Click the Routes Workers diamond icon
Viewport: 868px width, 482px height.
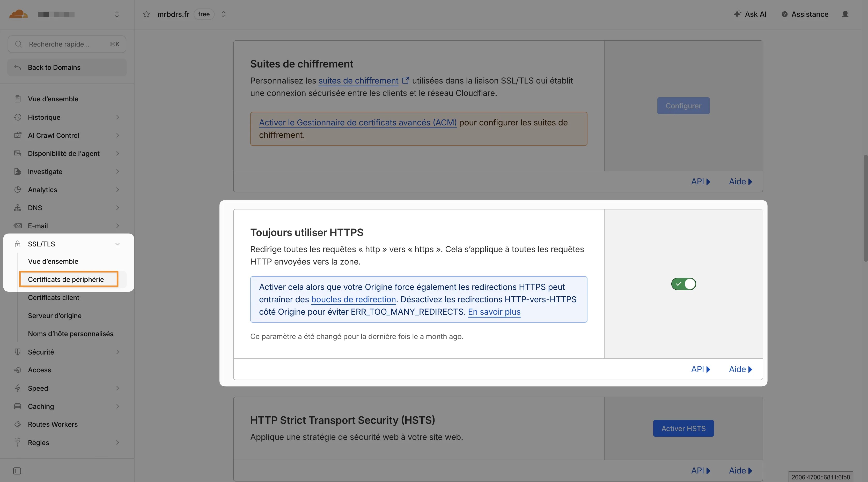coord(18,424)
